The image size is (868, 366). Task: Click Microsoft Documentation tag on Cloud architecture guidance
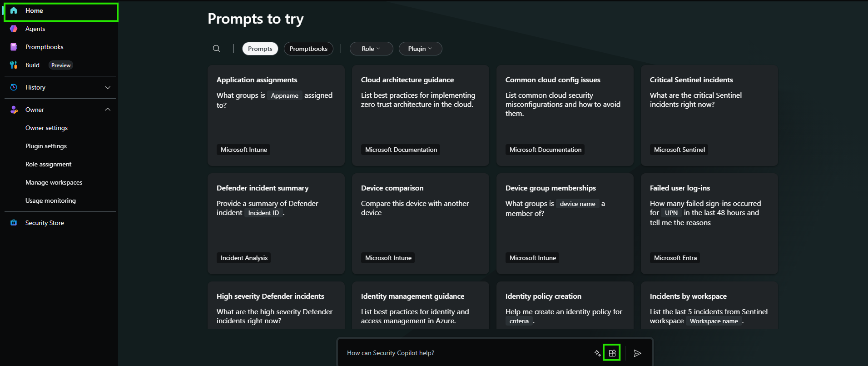[x=401, y=150]
